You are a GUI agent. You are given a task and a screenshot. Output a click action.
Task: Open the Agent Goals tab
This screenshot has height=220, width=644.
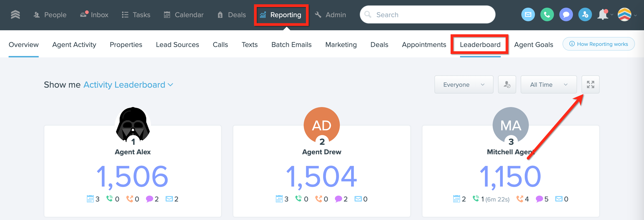[x=533, y=45]
